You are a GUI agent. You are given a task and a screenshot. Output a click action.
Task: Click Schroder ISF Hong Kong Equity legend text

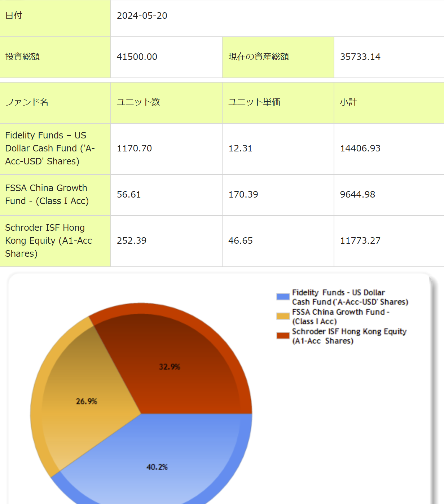coord(349,336)
